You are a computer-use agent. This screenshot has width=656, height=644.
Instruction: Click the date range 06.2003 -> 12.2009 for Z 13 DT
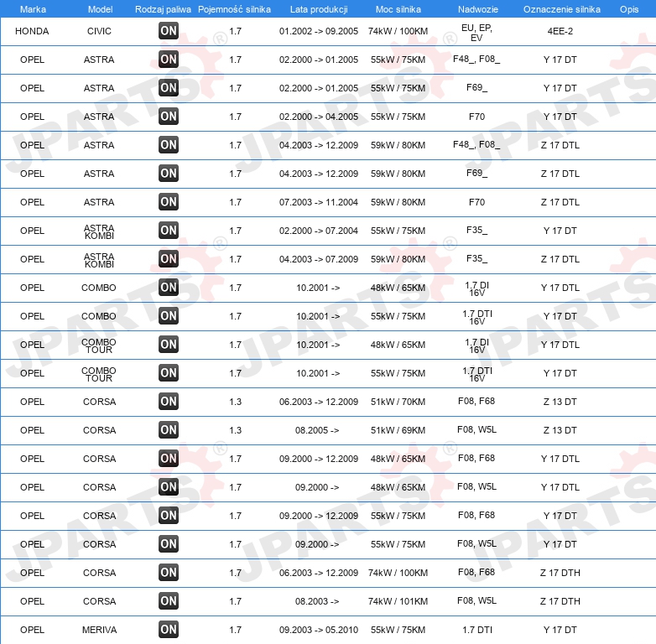[319, 402]
